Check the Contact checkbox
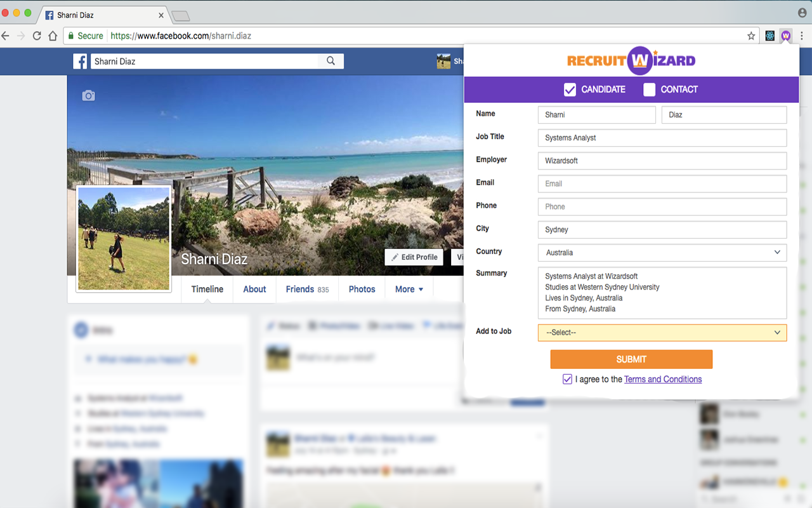The image size is (812, 508). [649, 90]
